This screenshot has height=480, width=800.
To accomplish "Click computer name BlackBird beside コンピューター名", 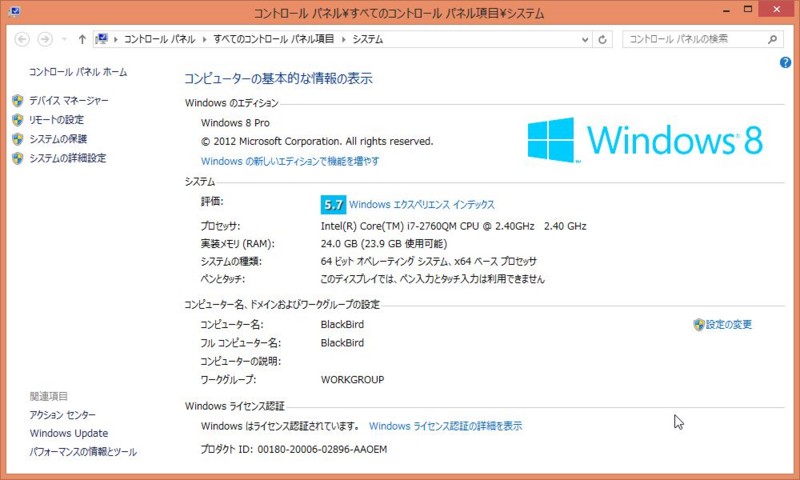I will click(x=342, y=324).
